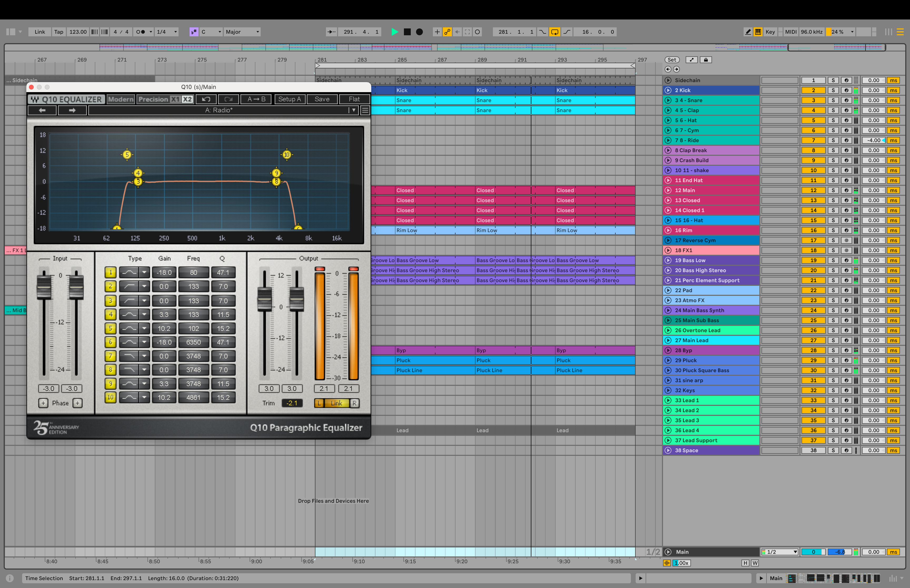Open band 1 filter type dropdown
This screenshot has height=588, width=910.
(x=144, y=273)
